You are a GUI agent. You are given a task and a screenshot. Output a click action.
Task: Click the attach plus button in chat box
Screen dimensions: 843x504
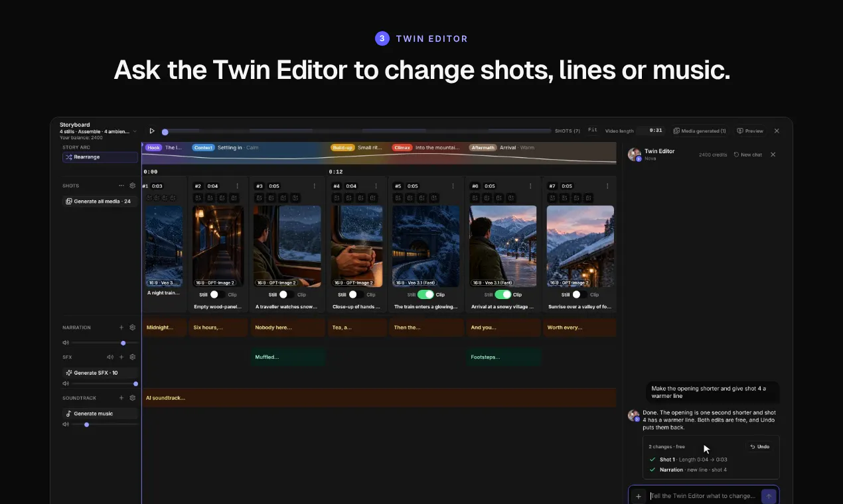coord(639,496)
